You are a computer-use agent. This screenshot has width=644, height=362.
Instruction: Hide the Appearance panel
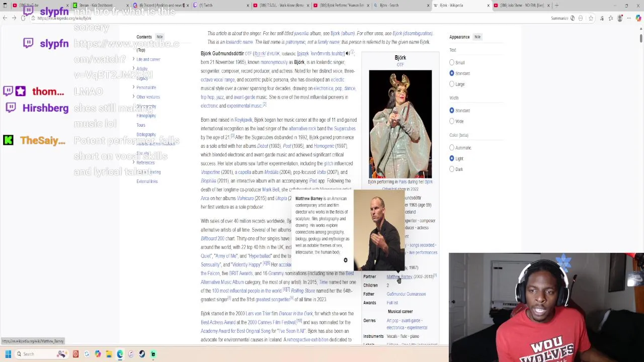(x=477, y=37)
